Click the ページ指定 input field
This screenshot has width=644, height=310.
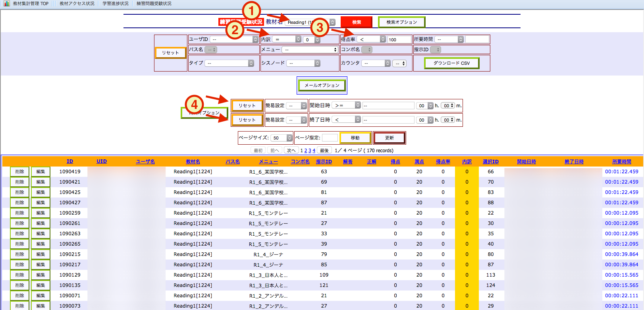330,138
